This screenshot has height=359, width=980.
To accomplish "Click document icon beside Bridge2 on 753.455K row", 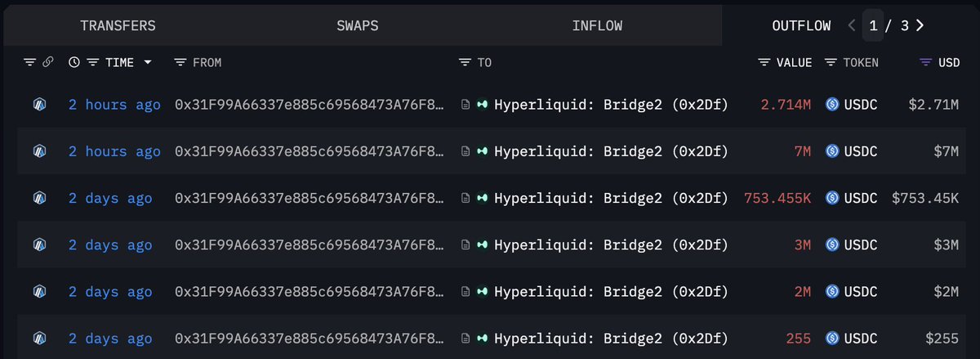I will 465,198.
